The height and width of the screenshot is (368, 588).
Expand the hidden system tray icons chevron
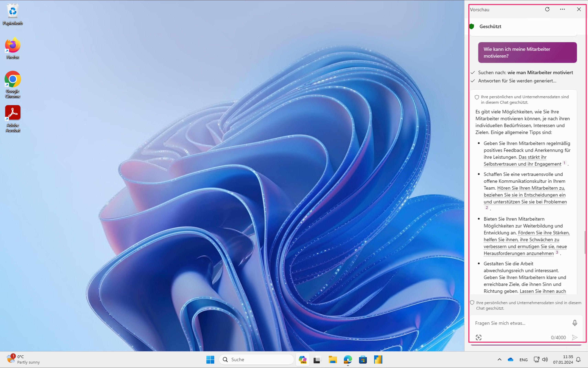(x=499, y=359)
